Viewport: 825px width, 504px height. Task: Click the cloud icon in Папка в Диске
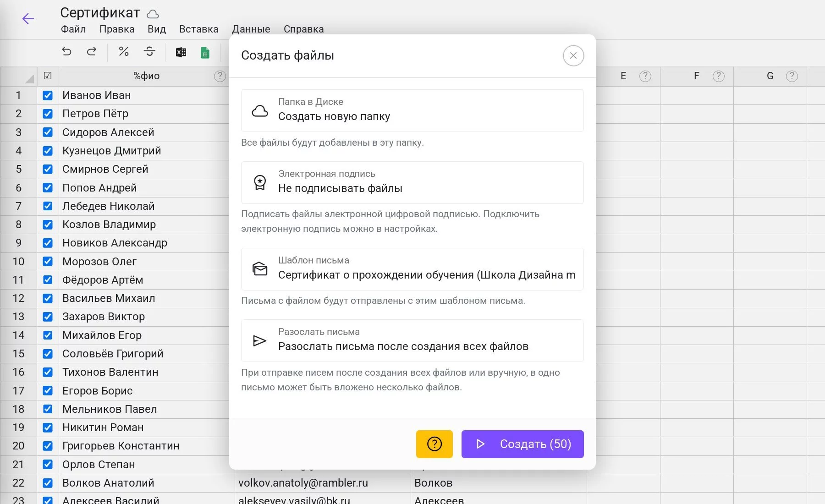260,111
